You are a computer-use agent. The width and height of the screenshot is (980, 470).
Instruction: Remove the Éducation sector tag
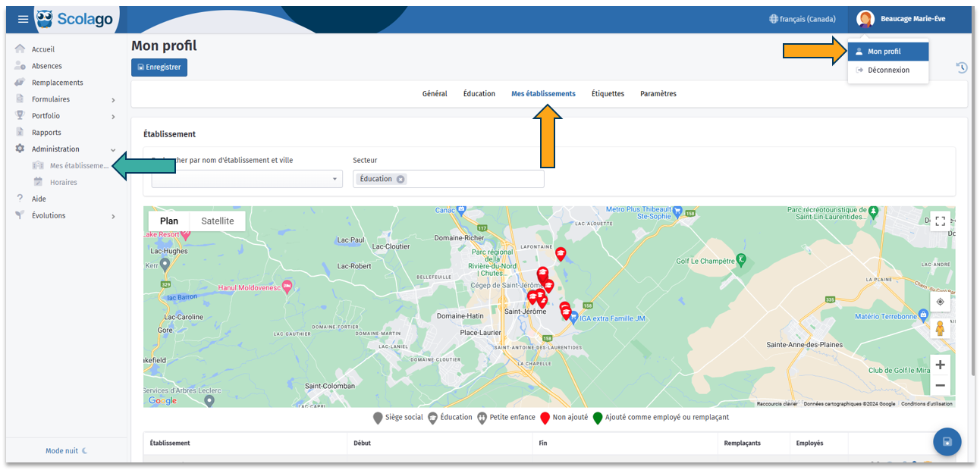[400, 179]
